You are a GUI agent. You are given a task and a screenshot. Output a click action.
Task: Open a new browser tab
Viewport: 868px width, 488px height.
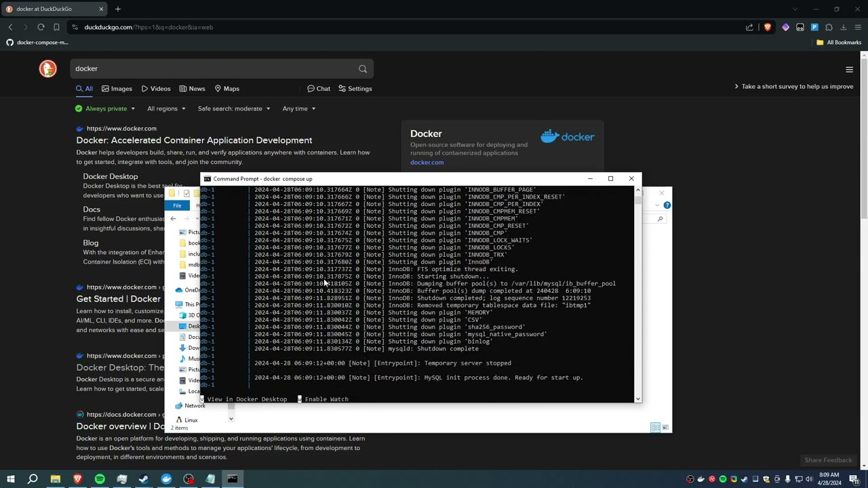point(118,9)
